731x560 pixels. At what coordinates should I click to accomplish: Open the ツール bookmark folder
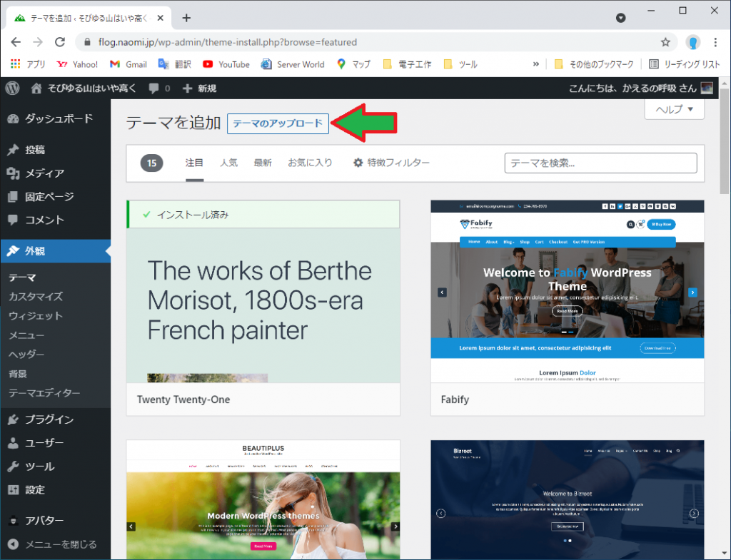tap(460, 64)
